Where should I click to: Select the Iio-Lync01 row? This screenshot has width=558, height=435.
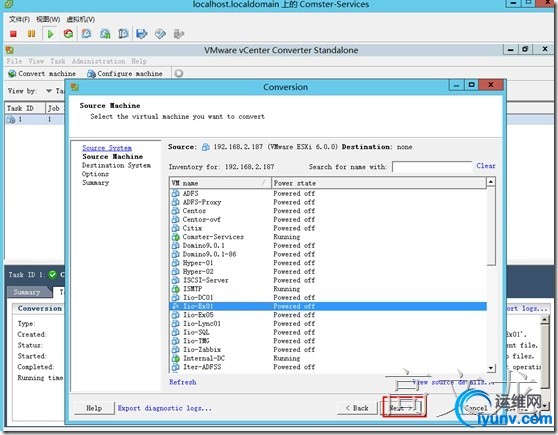point(328,323)
